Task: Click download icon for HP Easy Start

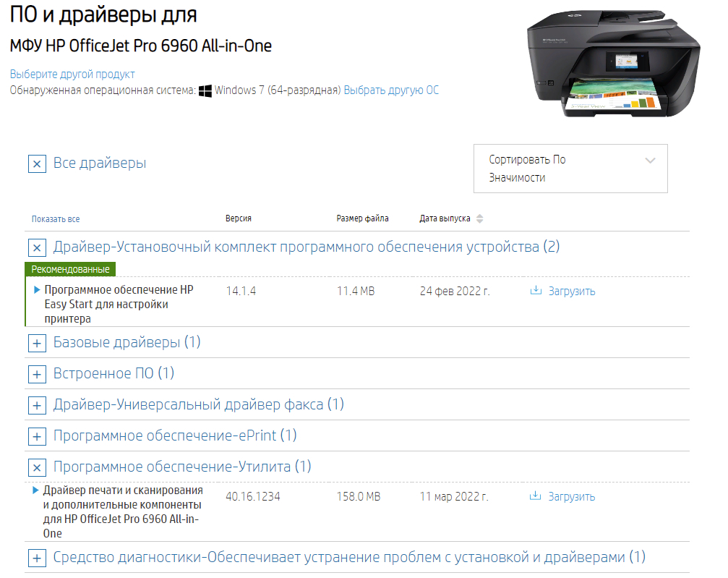Action: [x=536, y=292]
